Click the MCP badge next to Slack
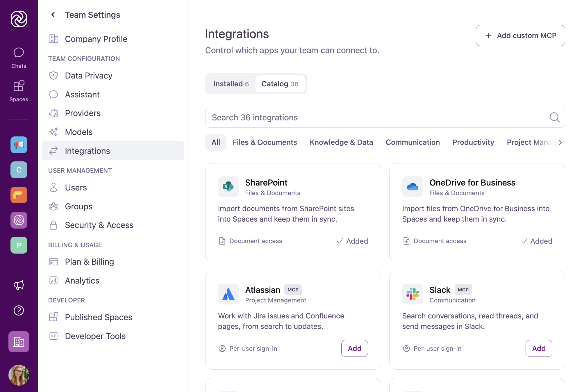Viewport: 582px width, 392px height. (x=463, y=290)
